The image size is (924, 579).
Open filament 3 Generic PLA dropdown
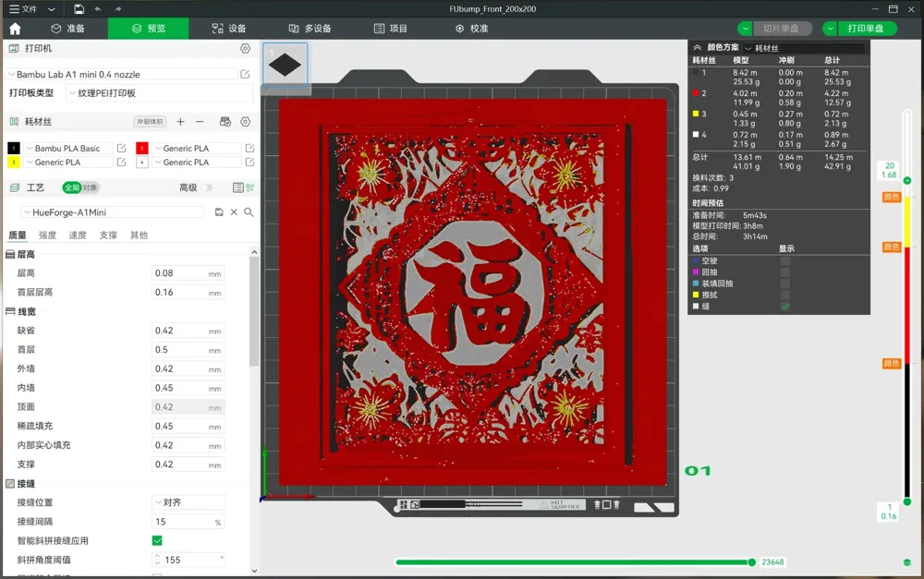[67, 162]
